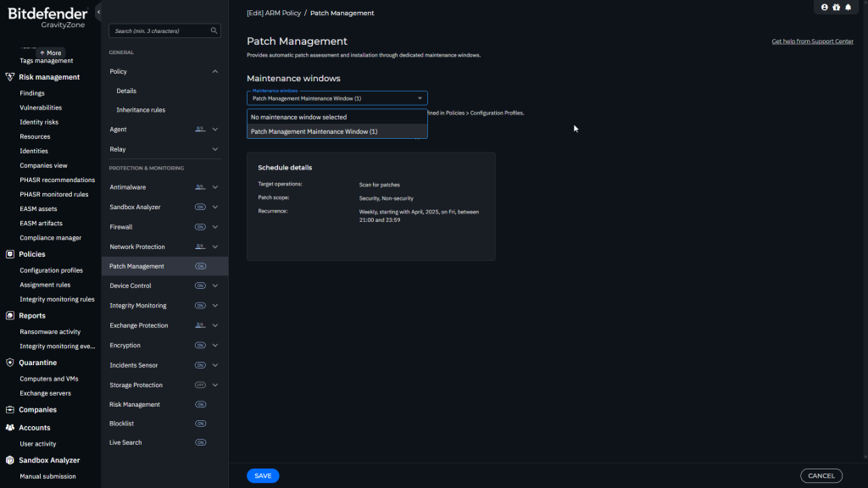Click the Quarantine section icon
This screenshot has height=488, width=868.
(10, 363)
